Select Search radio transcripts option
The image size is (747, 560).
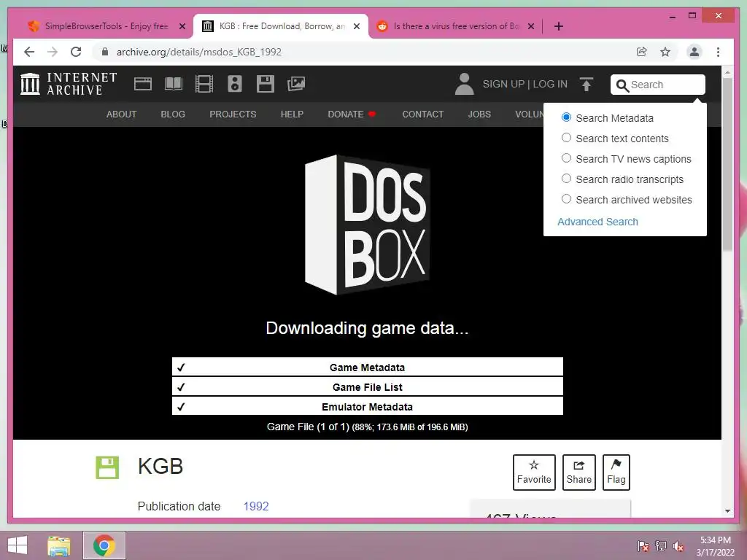pyautogui.click(x=566, y=179)
